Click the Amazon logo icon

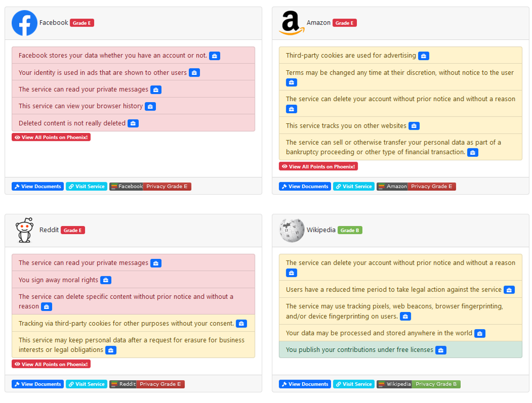(292, 23)
